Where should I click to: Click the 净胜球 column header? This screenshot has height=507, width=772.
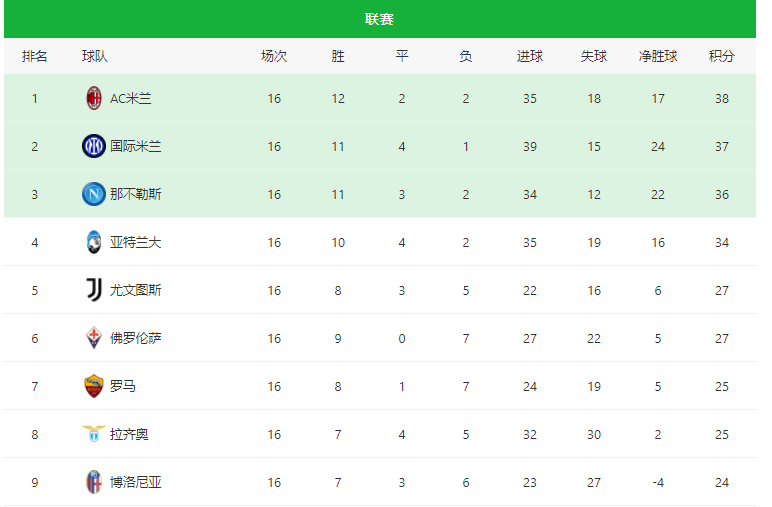pos(658,56)
